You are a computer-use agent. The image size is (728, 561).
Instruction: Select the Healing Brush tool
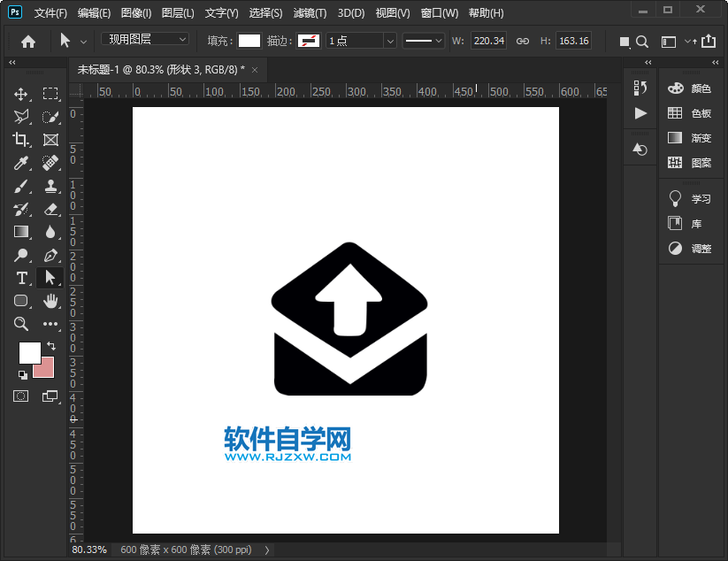click(50, 163)
